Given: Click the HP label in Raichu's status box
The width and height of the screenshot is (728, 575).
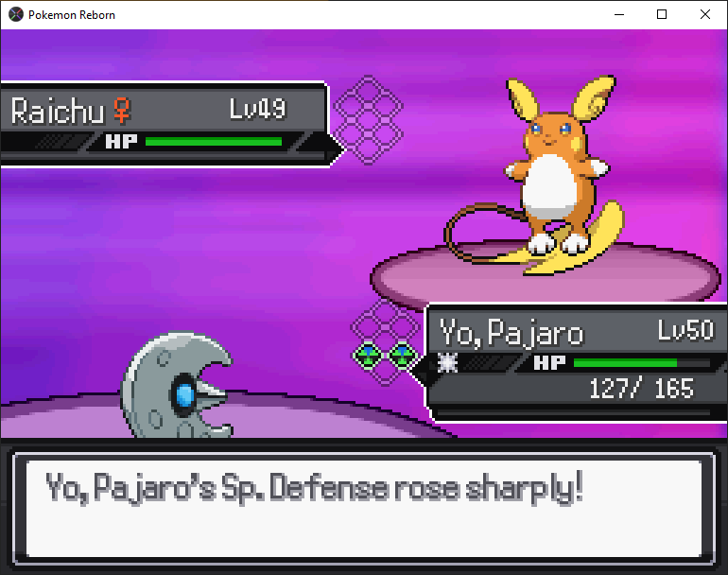Looking at the screenshot, I should [122, 141].
